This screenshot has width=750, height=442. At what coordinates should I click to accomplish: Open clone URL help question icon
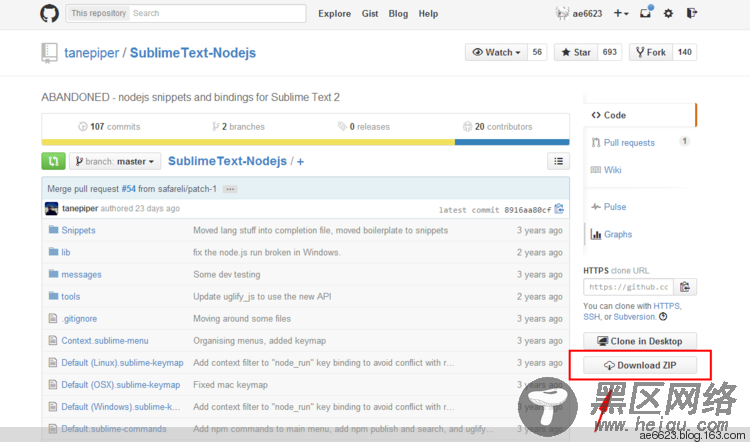pos(663,317)
